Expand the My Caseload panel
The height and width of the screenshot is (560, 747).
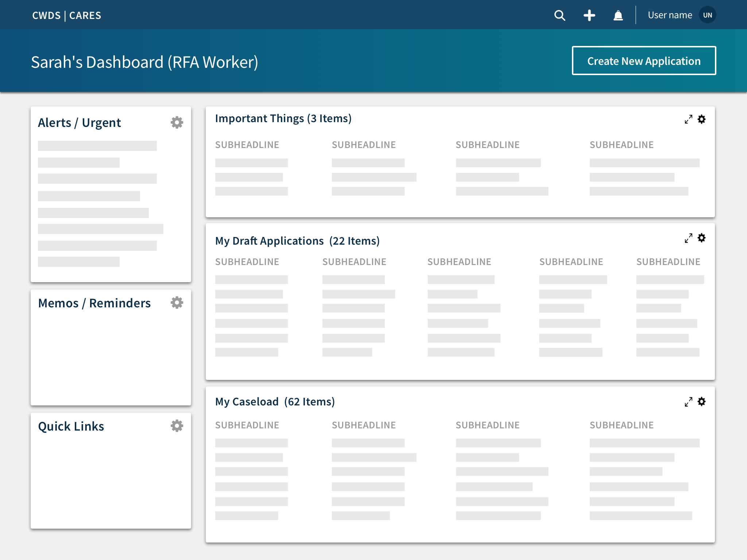tap(688, 402)
